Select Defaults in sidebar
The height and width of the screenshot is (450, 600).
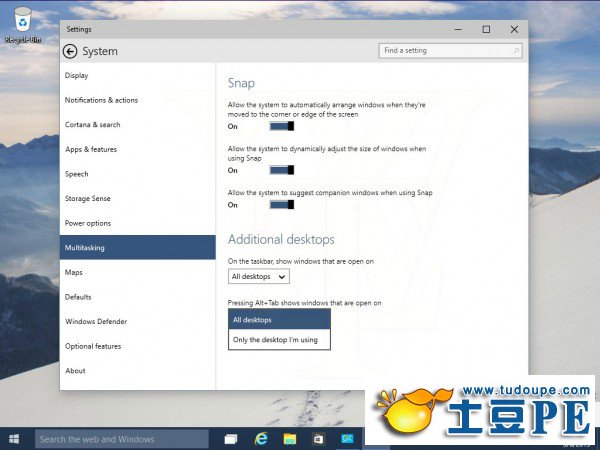138,297
